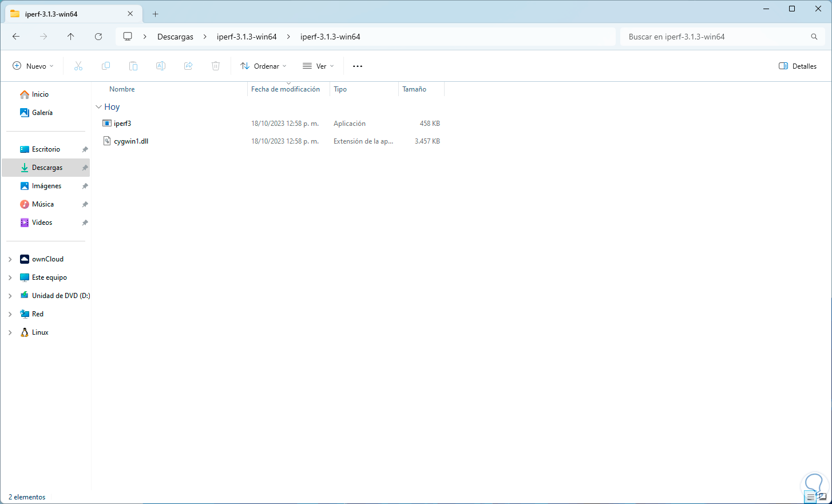The width and height of the screenshot is (832, 504).
Task: Click the cygwin1.dll file icon
Action: [x=107, y=141]
